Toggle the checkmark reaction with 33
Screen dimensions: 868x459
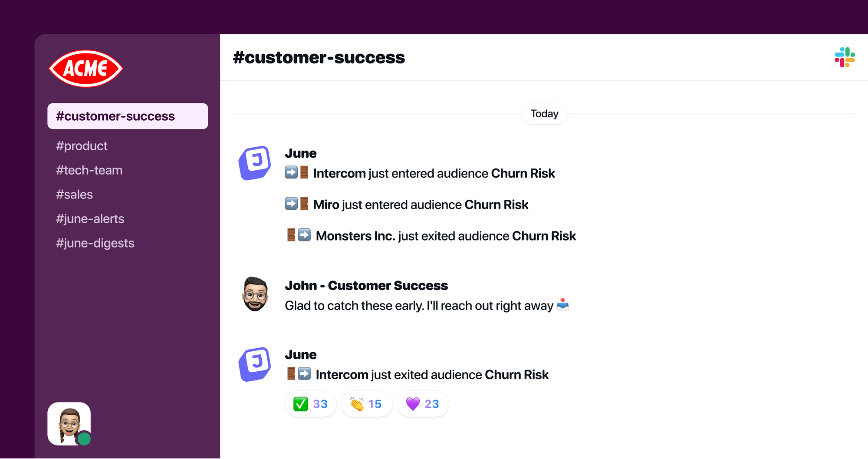click(x=311, y=404)
